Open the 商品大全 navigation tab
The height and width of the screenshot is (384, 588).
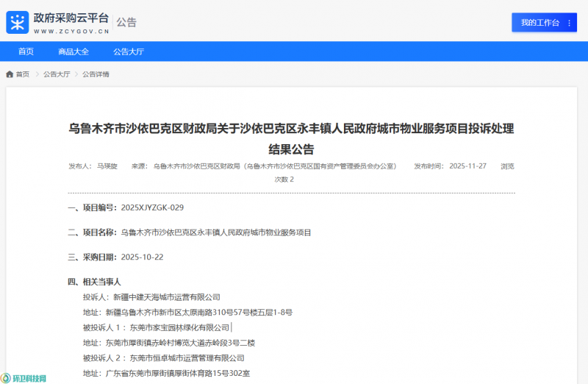coord(73,51)
